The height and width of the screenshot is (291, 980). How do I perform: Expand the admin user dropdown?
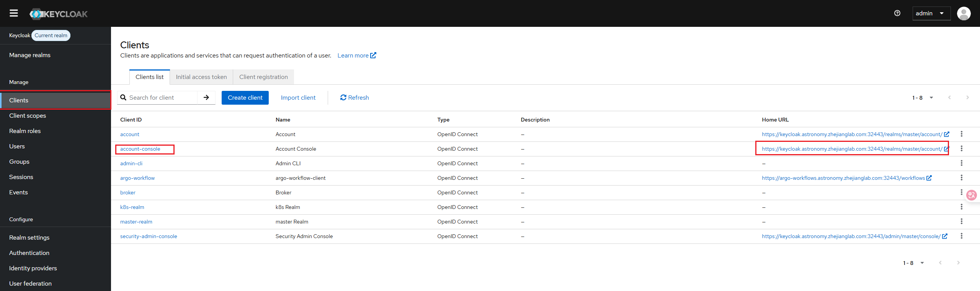(x=931, y=13)
